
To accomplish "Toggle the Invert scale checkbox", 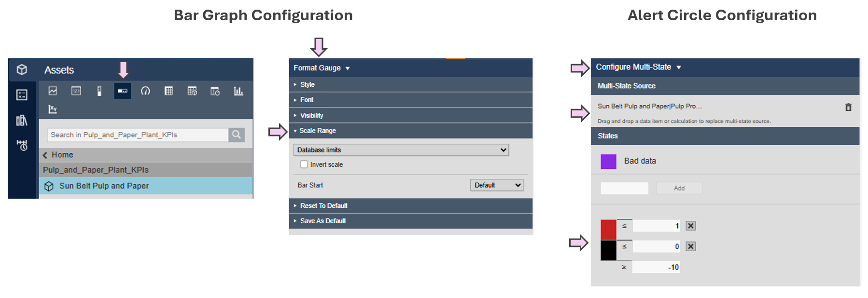I will point(304,164).
